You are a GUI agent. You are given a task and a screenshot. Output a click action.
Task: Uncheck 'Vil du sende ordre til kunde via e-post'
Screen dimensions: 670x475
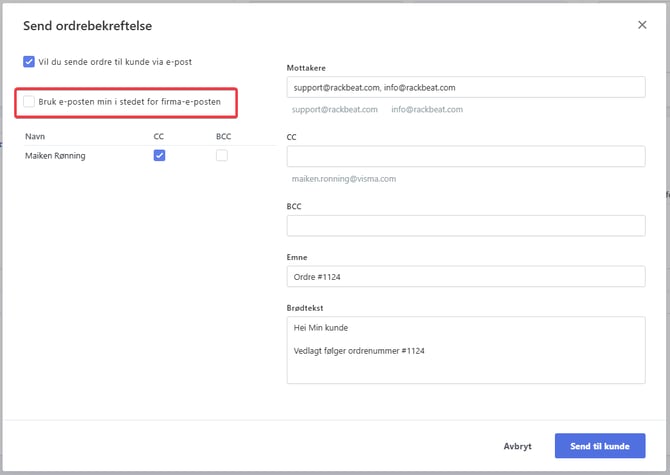click(x=29, y=61)
